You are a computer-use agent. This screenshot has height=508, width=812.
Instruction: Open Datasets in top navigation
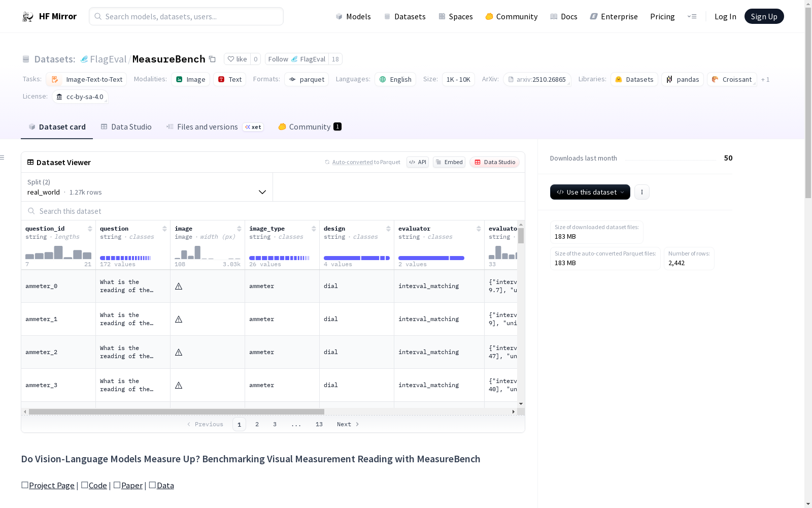pyautogui.click(x=404, y=16)
